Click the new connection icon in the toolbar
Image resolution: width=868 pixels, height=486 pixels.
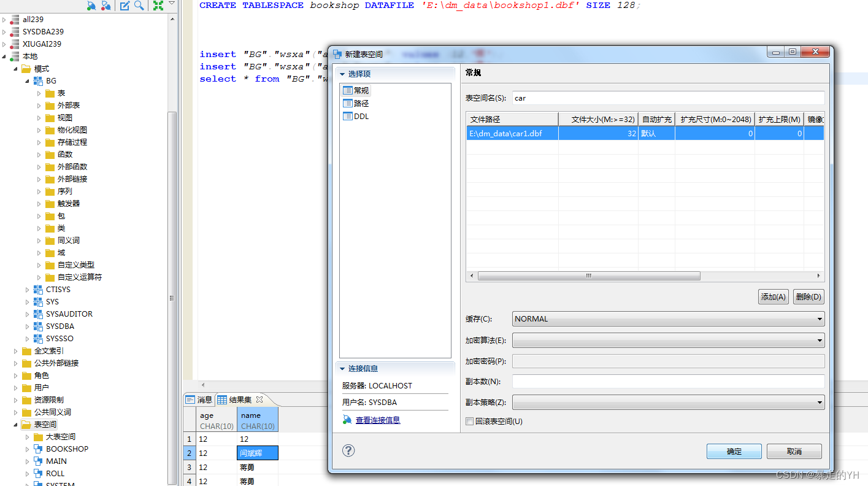pyautogui.click(x=91, y=6)
